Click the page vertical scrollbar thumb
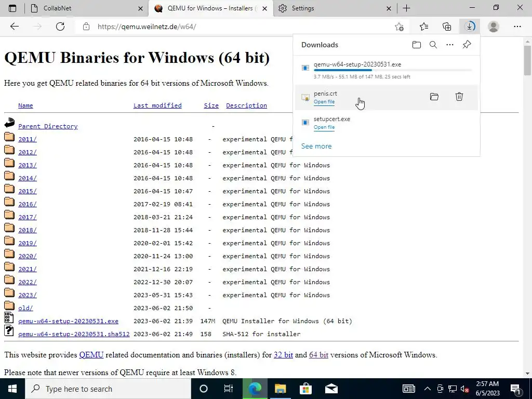The width and height of the screenshot is (532, 399). coord(527,60)
